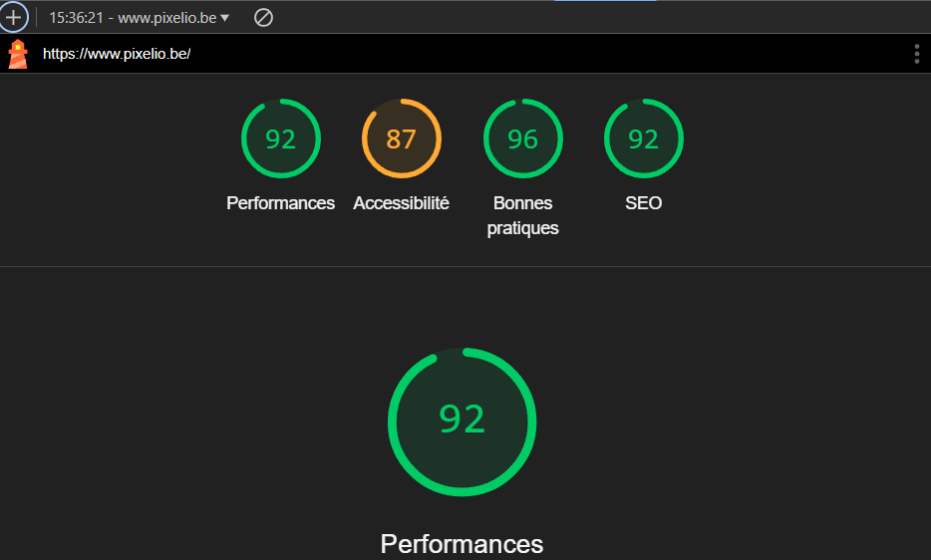Click the small green Performances gauge circle
This screenshot has height=560, width=931.
(x=280, y=140)
